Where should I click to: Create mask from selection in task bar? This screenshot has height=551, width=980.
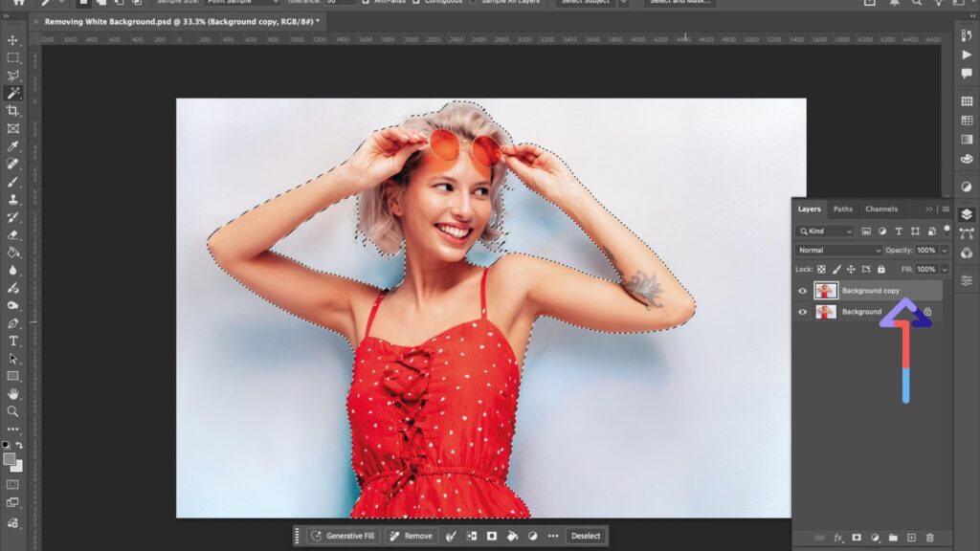[492, 536]
